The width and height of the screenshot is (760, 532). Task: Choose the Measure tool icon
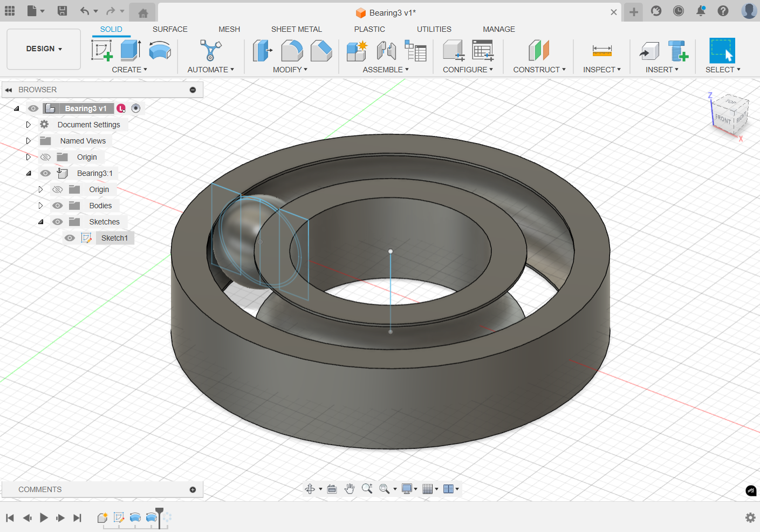(x=602, y=51)
